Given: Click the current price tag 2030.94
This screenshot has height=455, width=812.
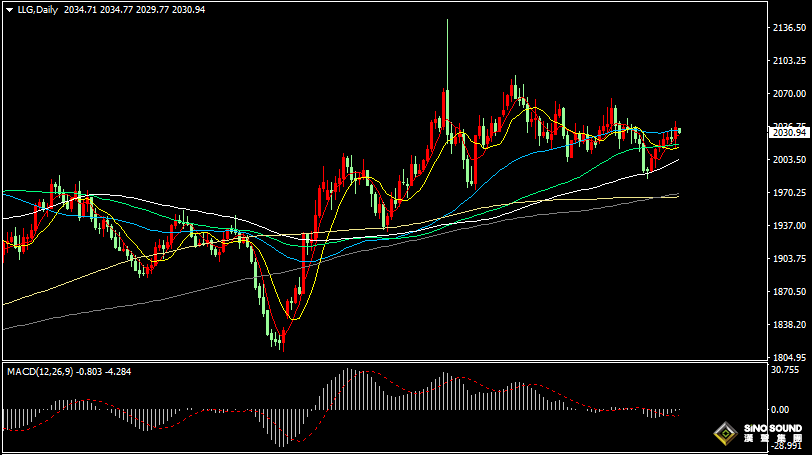Looking at the screenshot, I should click(x=789, y=132).
